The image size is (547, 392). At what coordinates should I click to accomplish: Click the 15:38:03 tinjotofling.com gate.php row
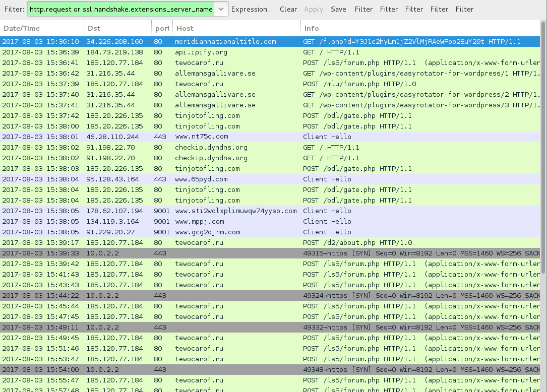(x=270, y=168)
